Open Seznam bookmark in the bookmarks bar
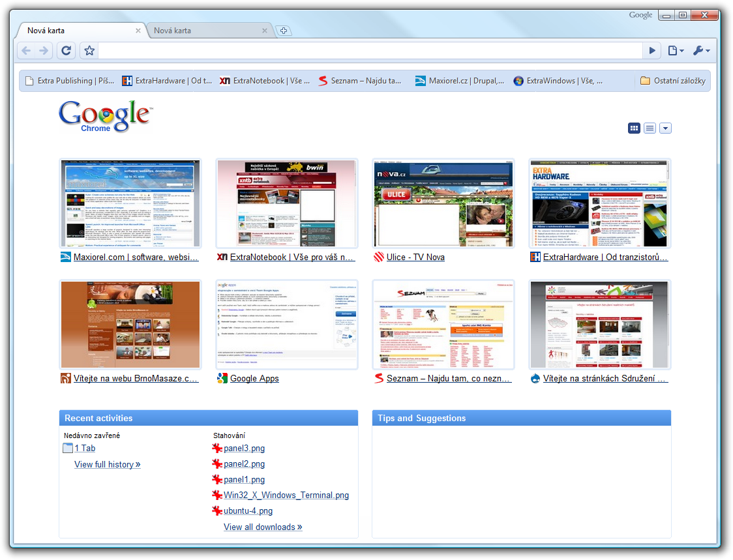 360,81
